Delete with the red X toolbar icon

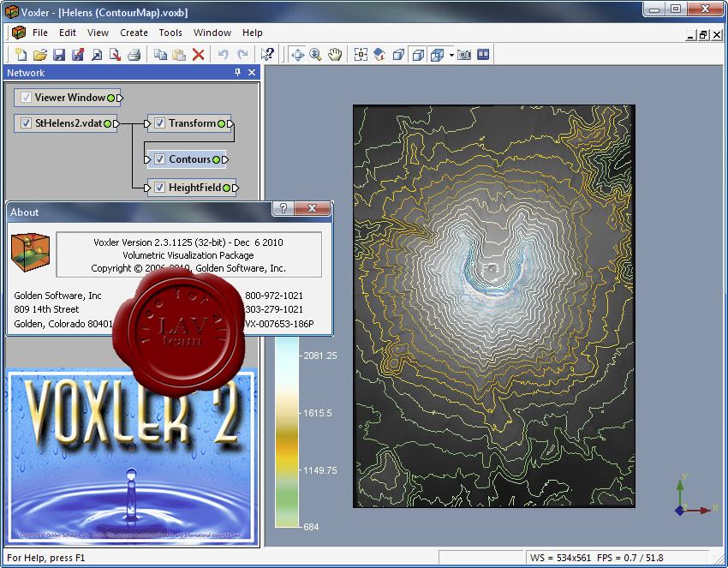(x=198, y=55)
